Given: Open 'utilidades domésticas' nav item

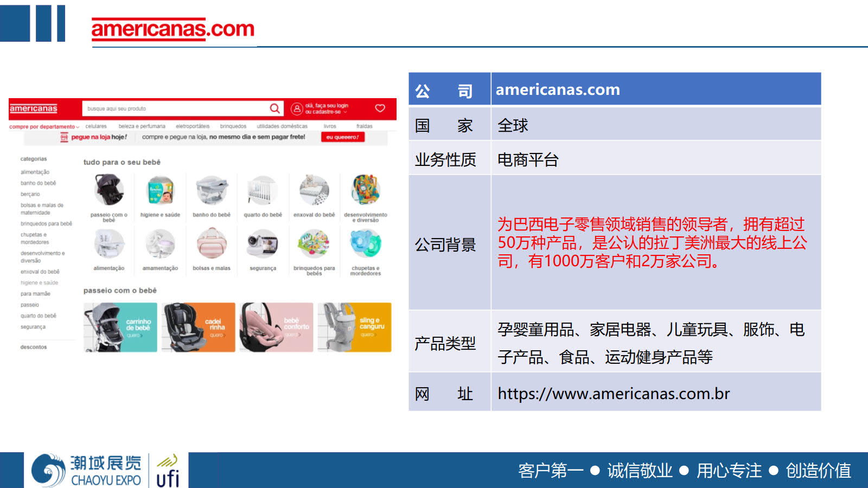Looking at the screenshot, I should (x=282, y=126).
